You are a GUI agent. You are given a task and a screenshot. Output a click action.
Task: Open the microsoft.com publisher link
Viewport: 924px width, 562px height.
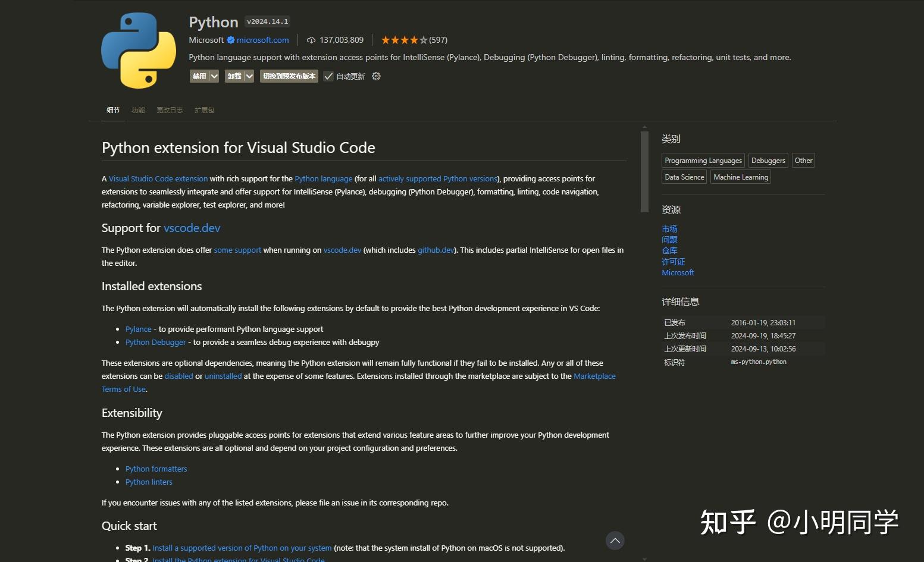[x=262, y=40]
